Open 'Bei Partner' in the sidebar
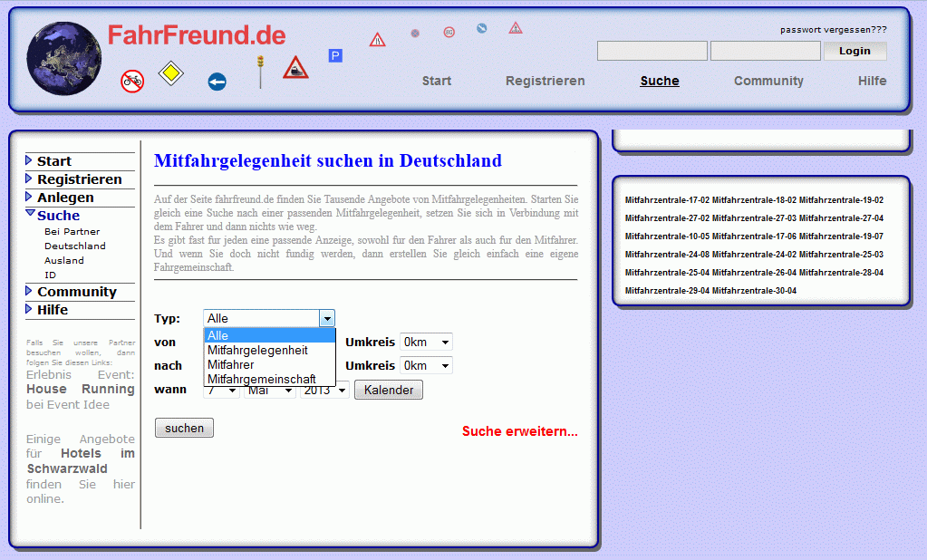 72,231
